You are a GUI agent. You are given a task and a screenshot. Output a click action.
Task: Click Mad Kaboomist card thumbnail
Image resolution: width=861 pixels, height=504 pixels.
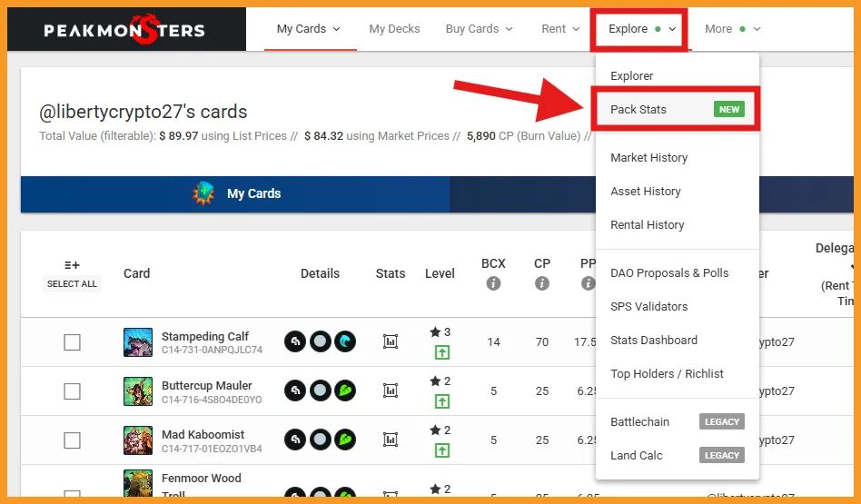click(138, 440)
